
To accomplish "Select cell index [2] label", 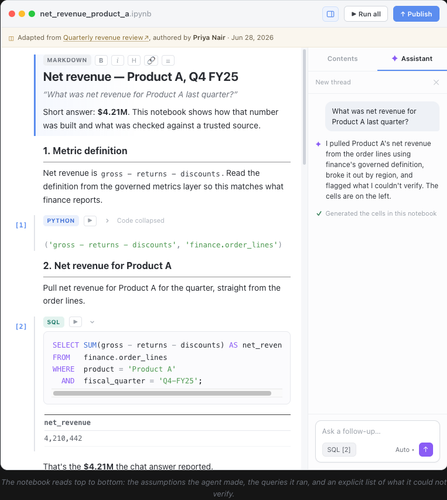I will 21,327.
